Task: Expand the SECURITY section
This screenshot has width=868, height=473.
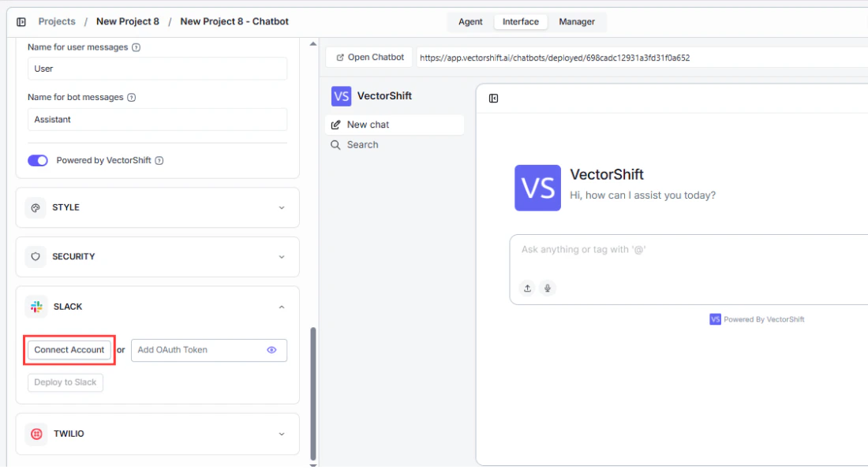Action: pyautogui.click(x=157, y=257)
